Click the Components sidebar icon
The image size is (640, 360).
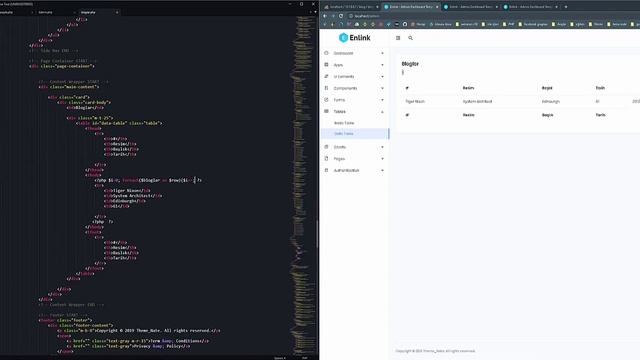coord(326,88)
